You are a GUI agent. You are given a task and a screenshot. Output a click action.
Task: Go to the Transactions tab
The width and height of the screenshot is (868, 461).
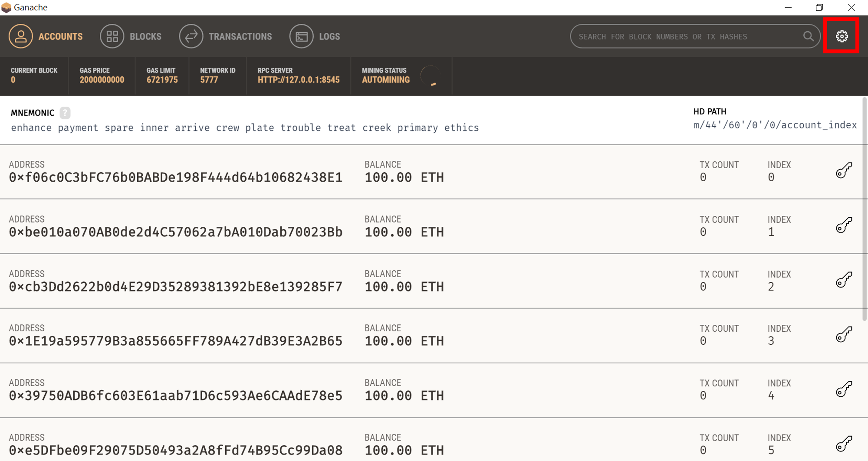[x=226, y=36]
